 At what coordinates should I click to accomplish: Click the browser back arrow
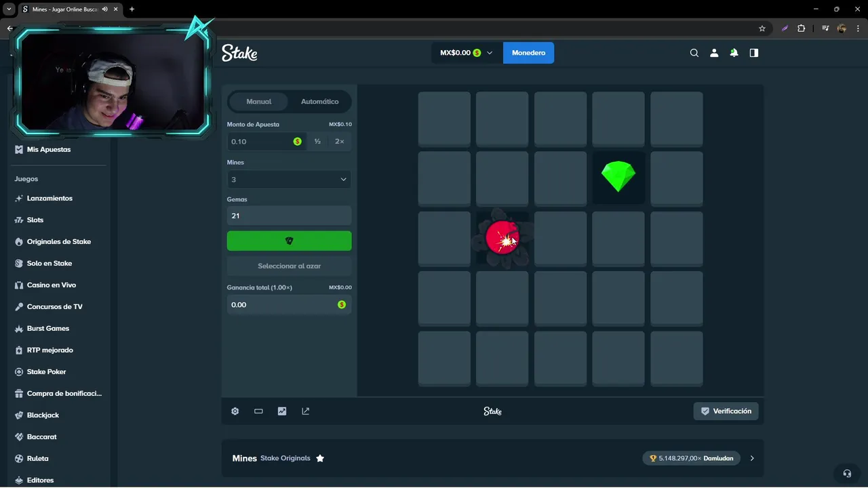click(x=9, y=28)
